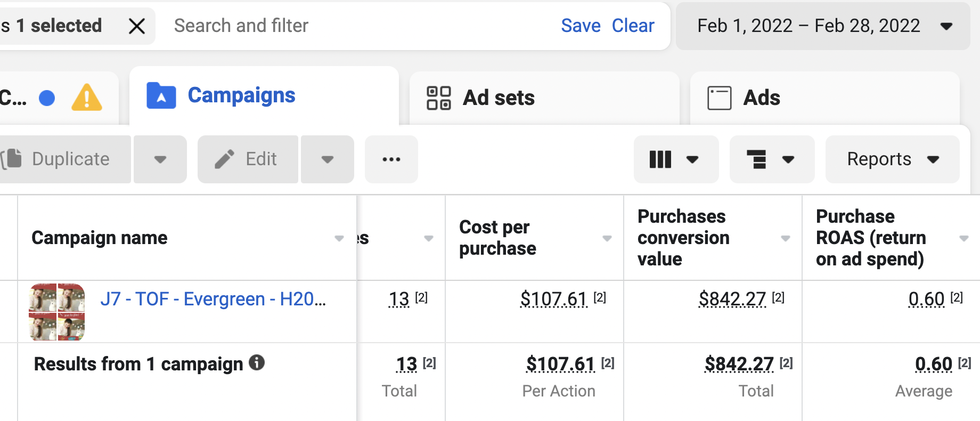Expand the Edit options arrow
Viewport: 980px width, 421px height.
[328, 159]
